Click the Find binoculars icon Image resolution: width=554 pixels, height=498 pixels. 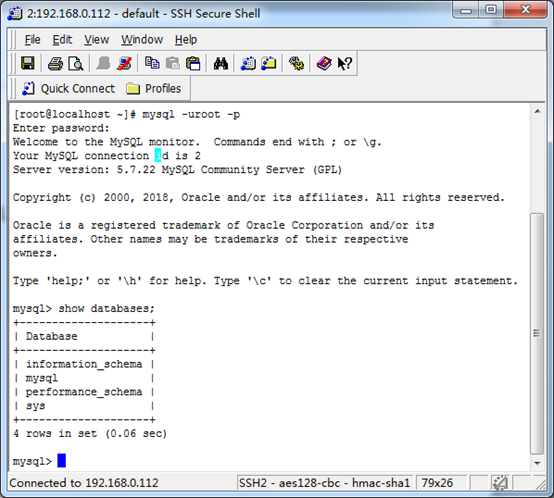coord(220,64)
